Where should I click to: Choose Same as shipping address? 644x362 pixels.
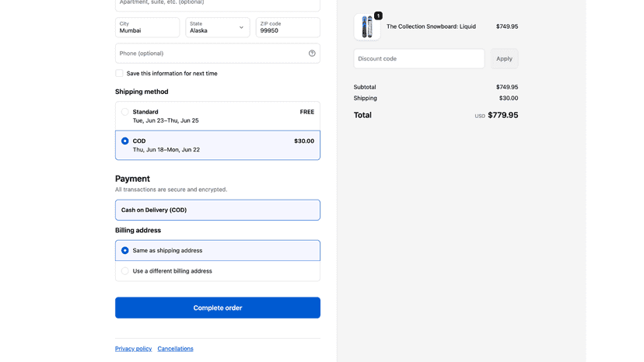[217, 250]
